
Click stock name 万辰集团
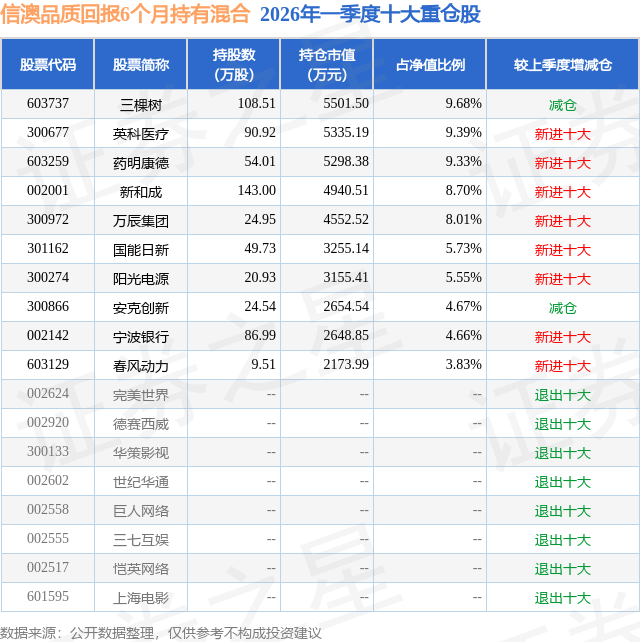coord(141,222)
